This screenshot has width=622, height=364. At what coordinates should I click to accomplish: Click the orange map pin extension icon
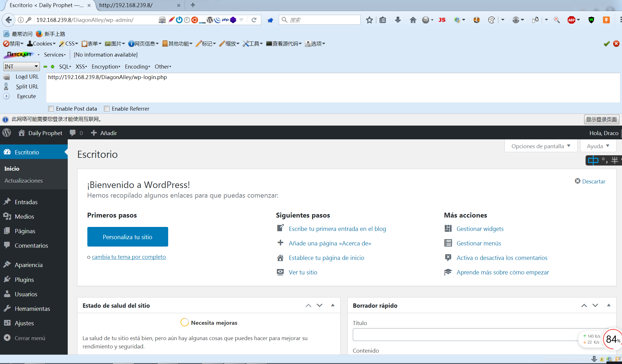coord(606,20)
